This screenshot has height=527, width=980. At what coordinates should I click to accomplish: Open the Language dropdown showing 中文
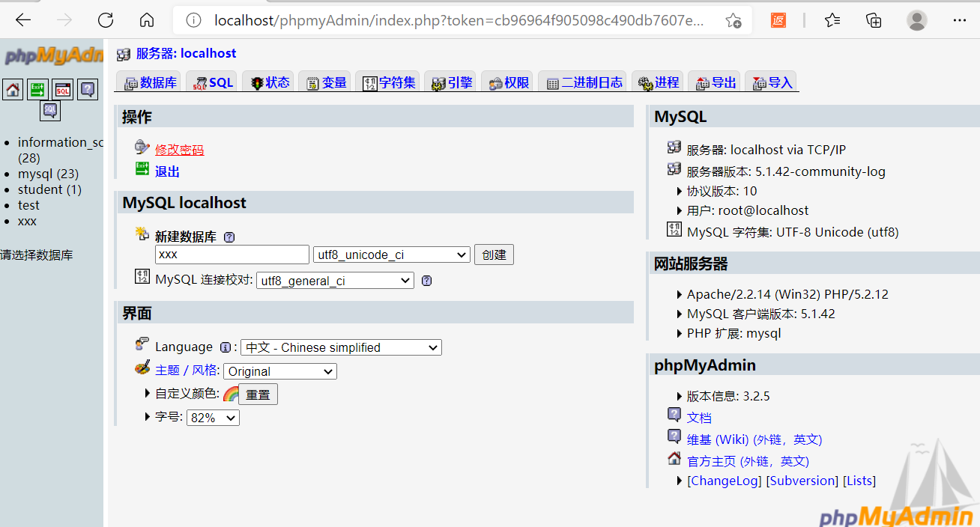coord(341,347)
